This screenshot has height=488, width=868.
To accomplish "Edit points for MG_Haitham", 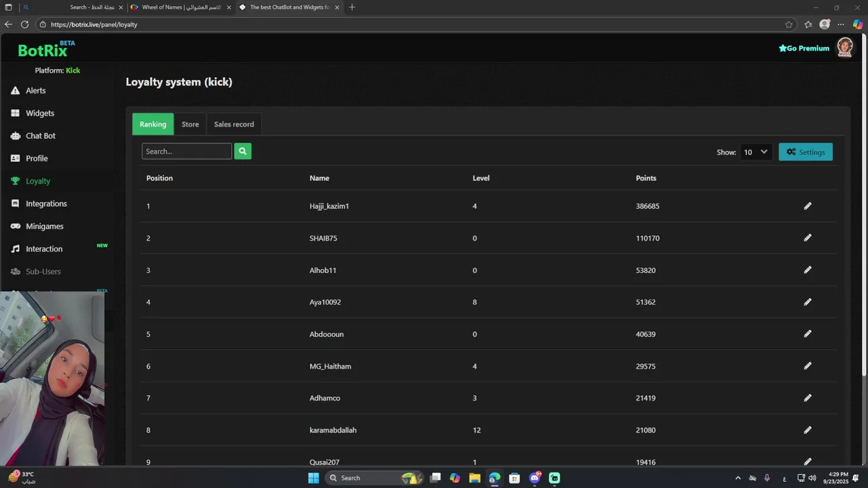I will click(808, 366).
